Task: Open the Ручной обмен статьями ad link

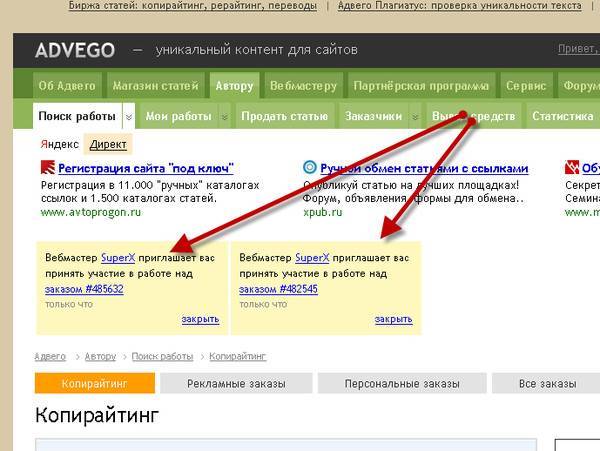Action: pos(424,168)
